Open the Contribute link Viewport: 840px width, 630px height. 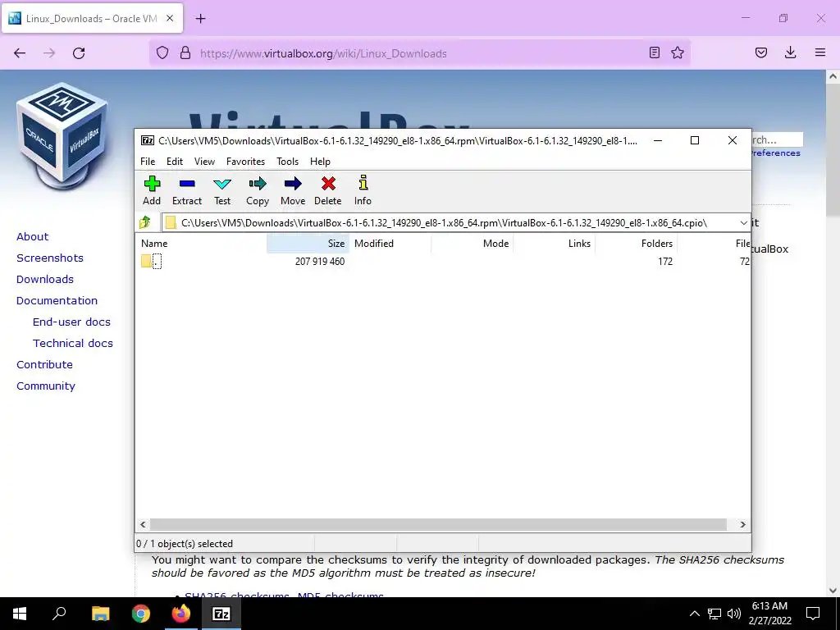(x=44, y=365)
